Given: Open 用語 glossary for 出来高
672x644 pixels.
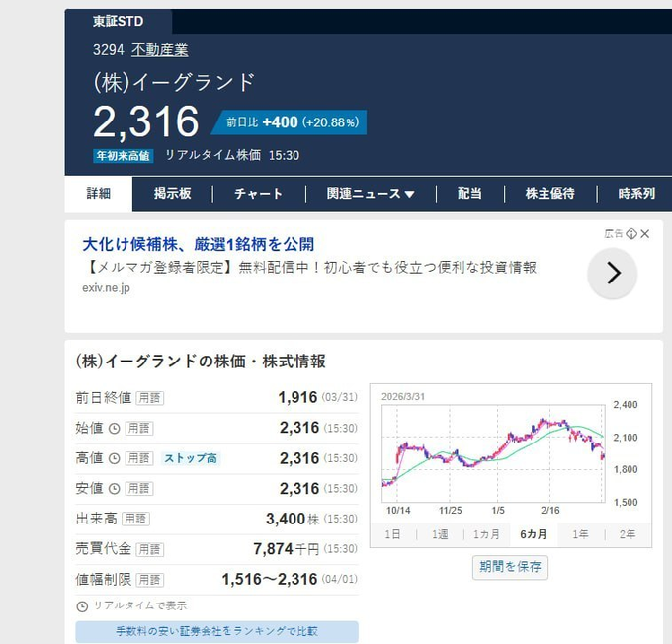Looking at the screenshot, I should (x=135, y=519).
